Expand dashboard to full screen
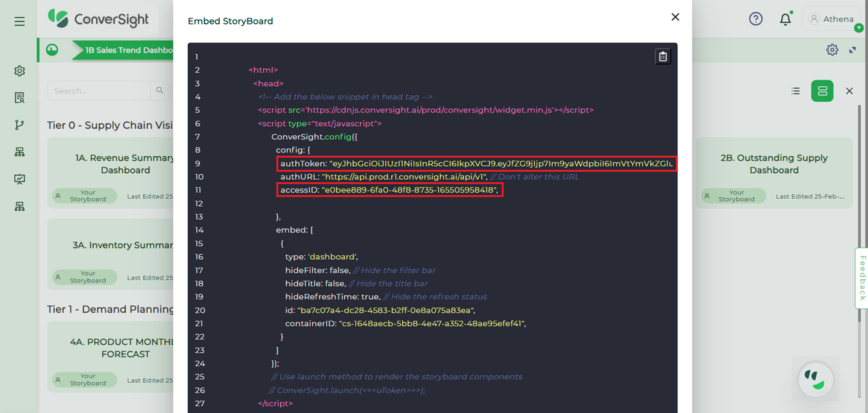The height and width of the screenshot is (413, 868). tap(853, 50)
